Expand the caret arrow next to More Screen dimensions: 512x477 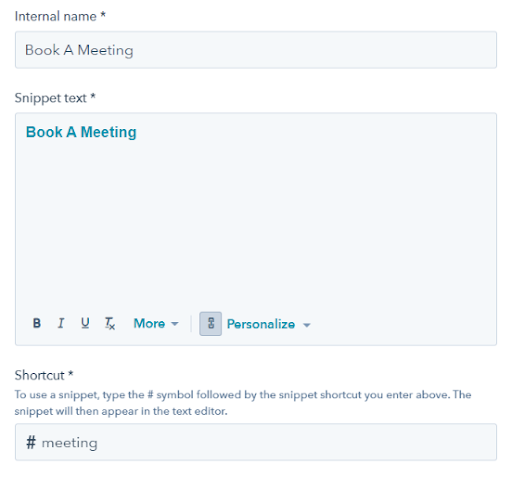click(x=175, y=324)
